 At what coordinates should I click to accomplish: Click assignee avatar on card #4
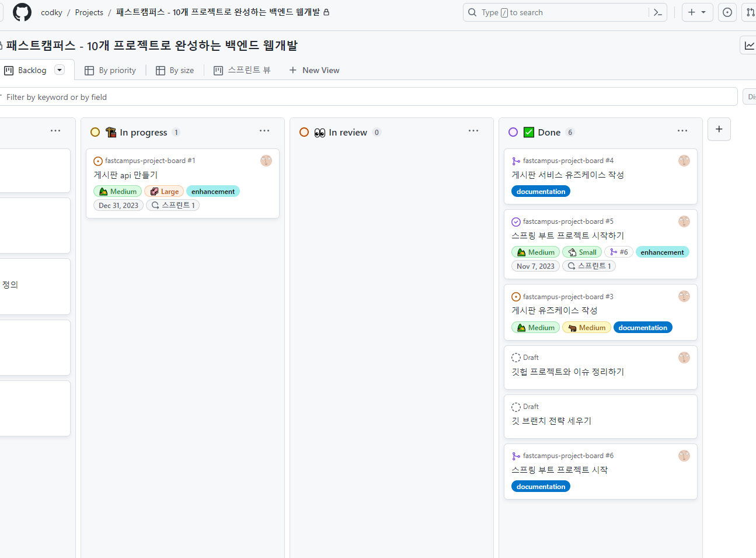(x=684, y=161)
